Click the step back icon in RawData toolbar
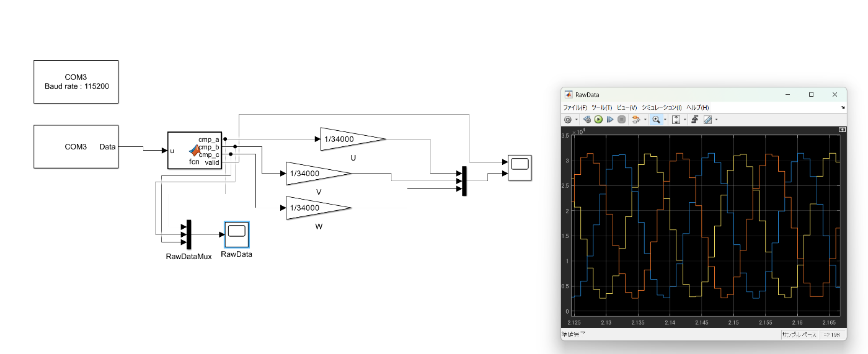This screenshot has height=354, width=868. coord(587,119)
